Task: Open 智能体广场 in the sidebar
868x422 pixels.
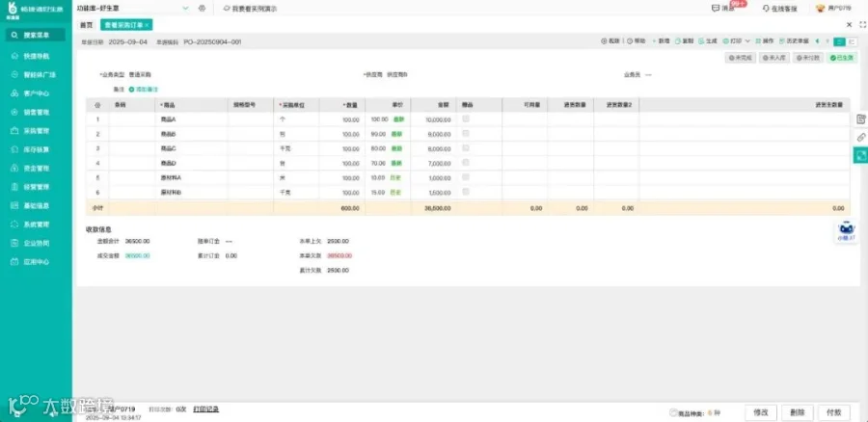Action: click(x=36, y=74)
